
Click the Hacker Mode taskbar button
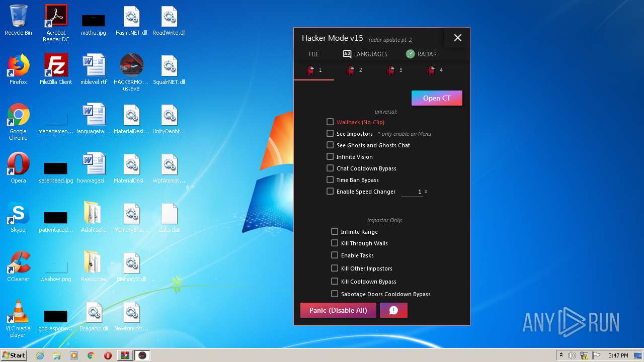pos(142,355)
